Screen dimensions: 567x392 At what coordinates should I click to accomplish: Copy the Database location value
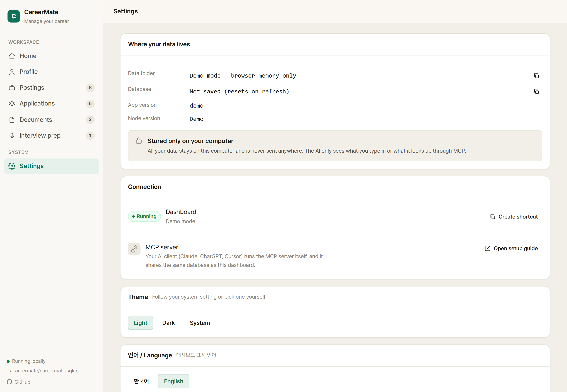click(x=536, y=91)
